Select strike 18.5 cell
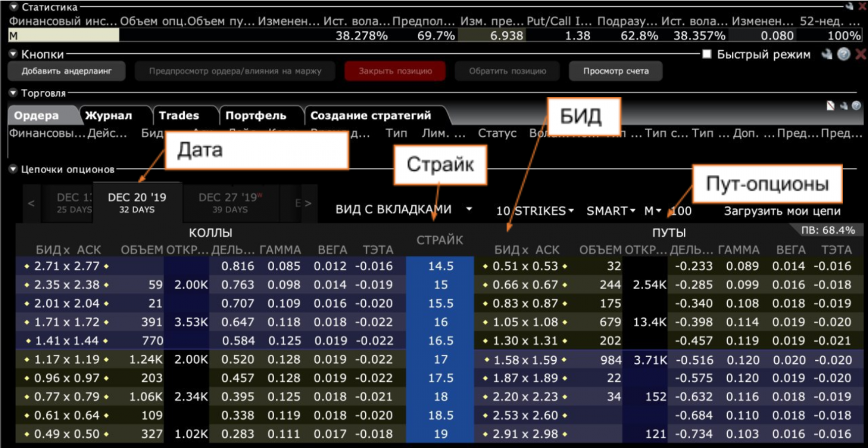 [x=440, y=415]
